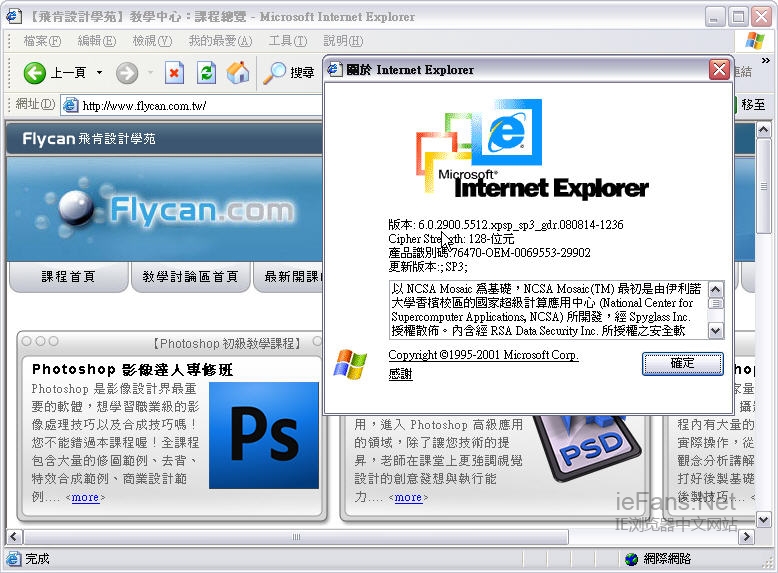
Task: Open the 工具 (Tools) menu
Action: pyautogui.click(x=287, y=41)
